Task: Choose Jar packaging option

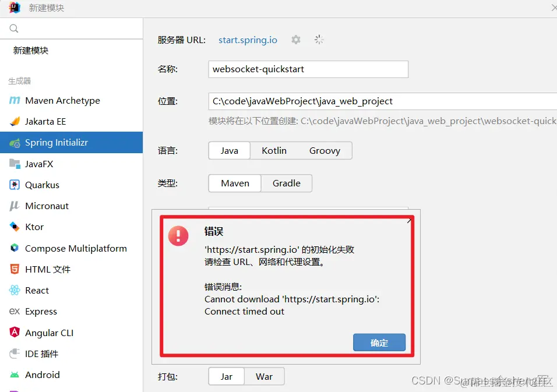Action: point(226,376)
